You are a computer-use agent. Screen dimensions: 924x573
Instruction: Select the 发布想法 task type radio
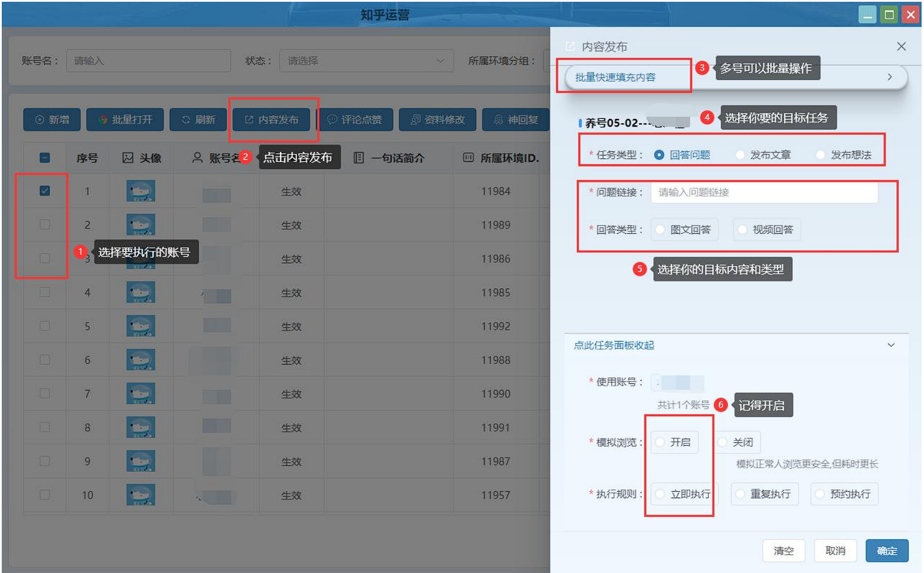(820, 155)
